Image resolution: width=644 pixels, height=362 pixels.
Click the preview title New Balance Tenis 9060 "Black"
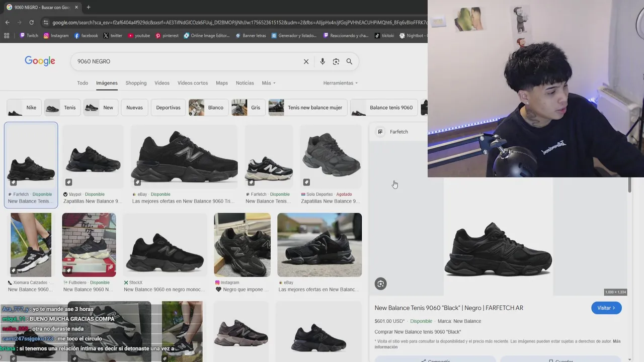(x=449, y=308)
